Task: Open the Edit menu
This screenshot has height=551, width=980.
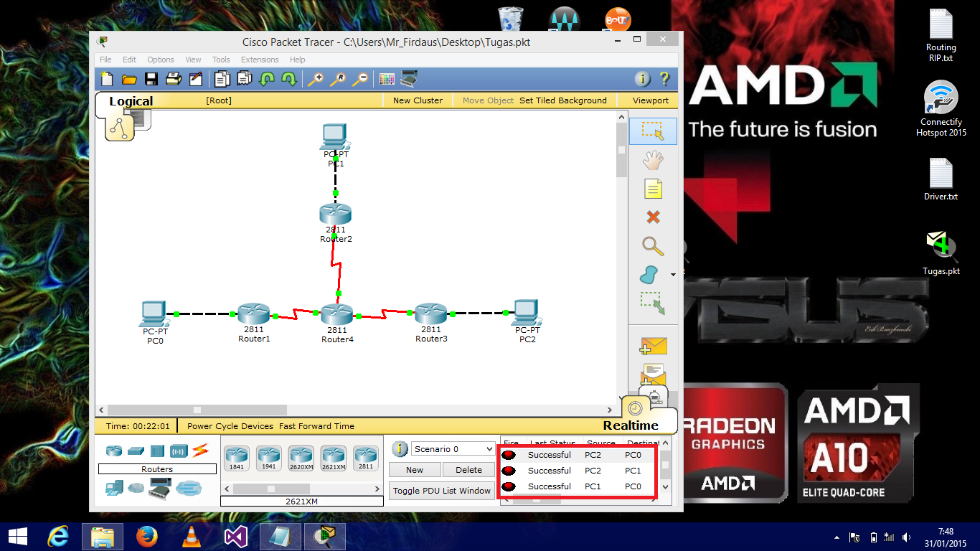Action: point(129,60)
